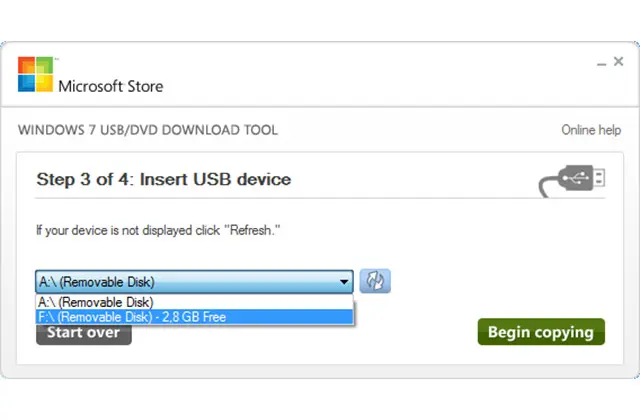Click the Microsoft four-color flag logo

[x=35, y=75]
